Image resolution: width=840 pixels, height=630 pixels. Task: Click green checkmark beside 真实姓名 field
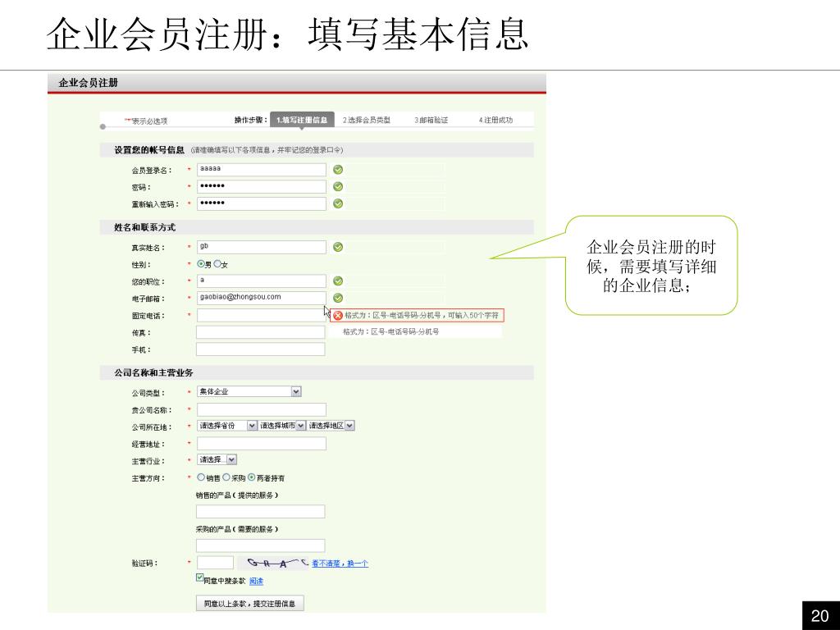point(338,247)
